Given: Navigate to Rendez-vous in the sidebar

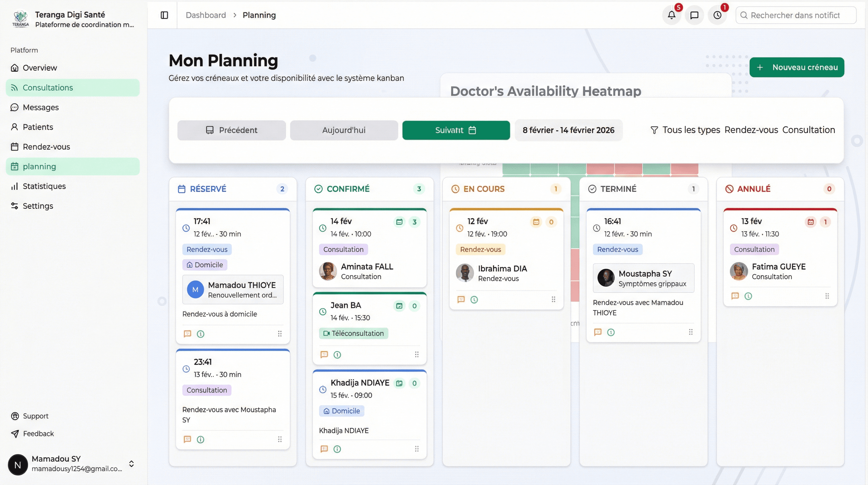Looking at the screenshot, I should tap(46, 147).
